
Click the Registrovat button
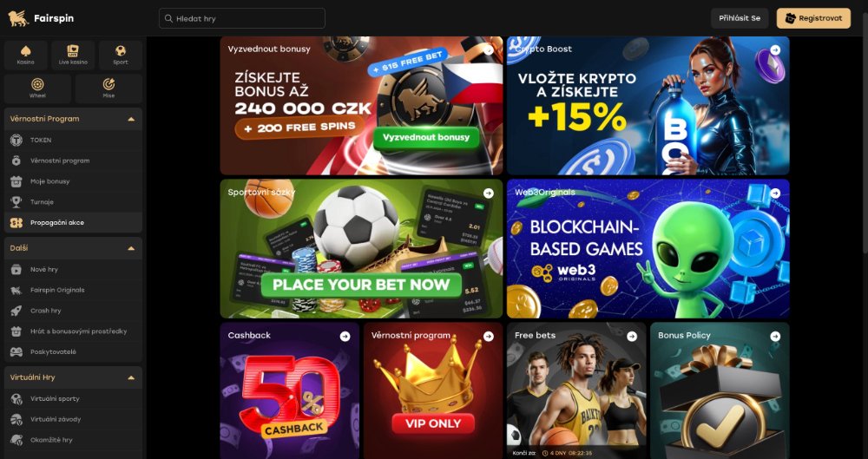813,18
